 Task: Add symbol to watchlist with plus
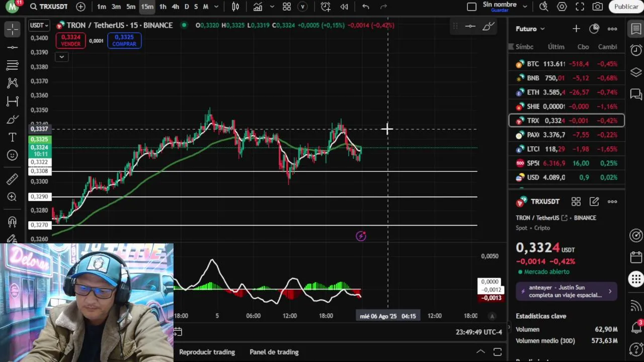[576, 29]
